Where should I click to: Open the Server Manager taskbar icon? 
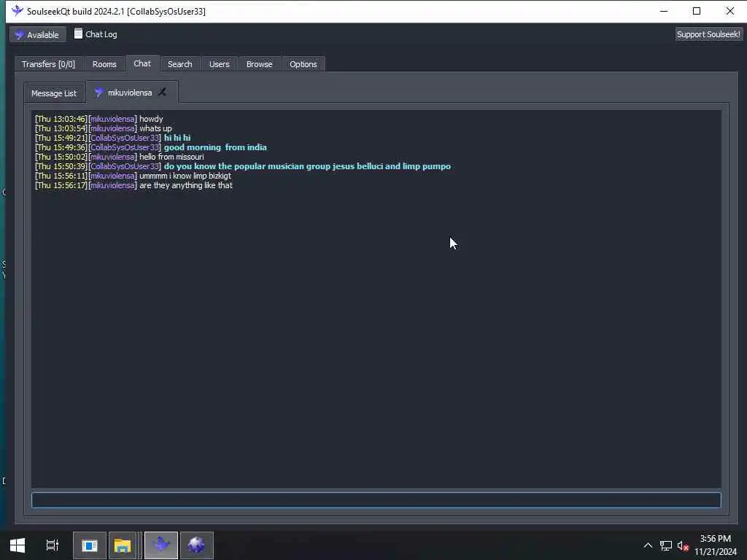pos(89,545)
